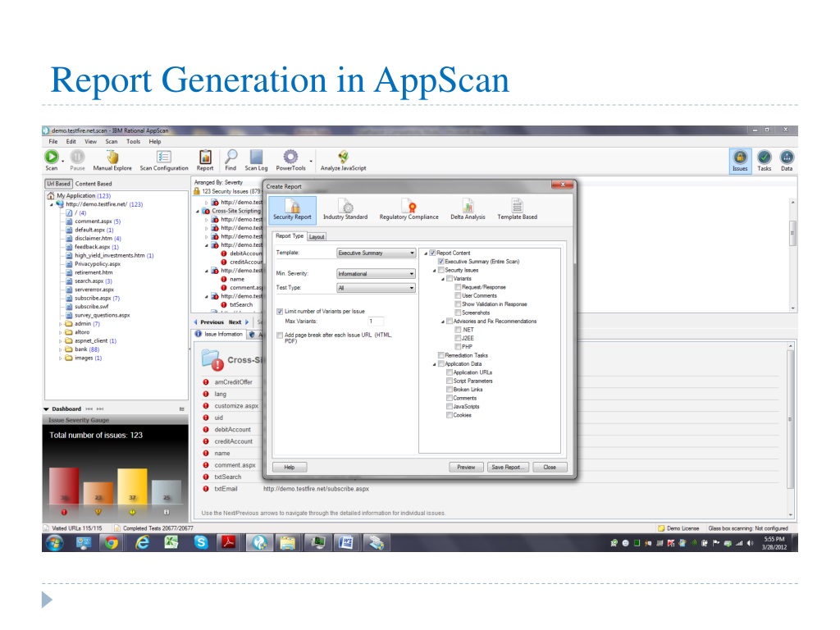Start the Scan using the green play icon
The image size is (840, 630).
[52, 157]
